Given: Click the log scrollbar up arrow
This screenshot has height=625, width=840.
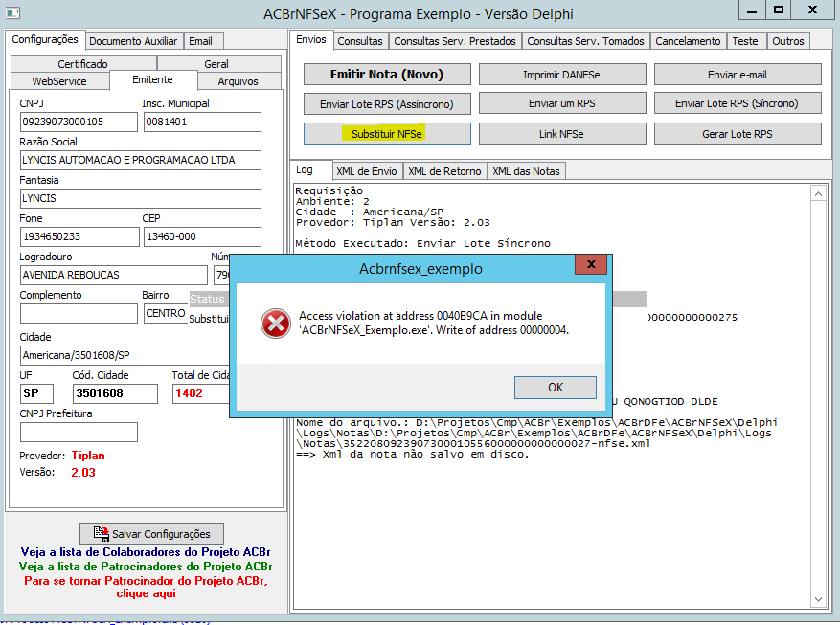Looking at the screenshot, I should (818, 193).
